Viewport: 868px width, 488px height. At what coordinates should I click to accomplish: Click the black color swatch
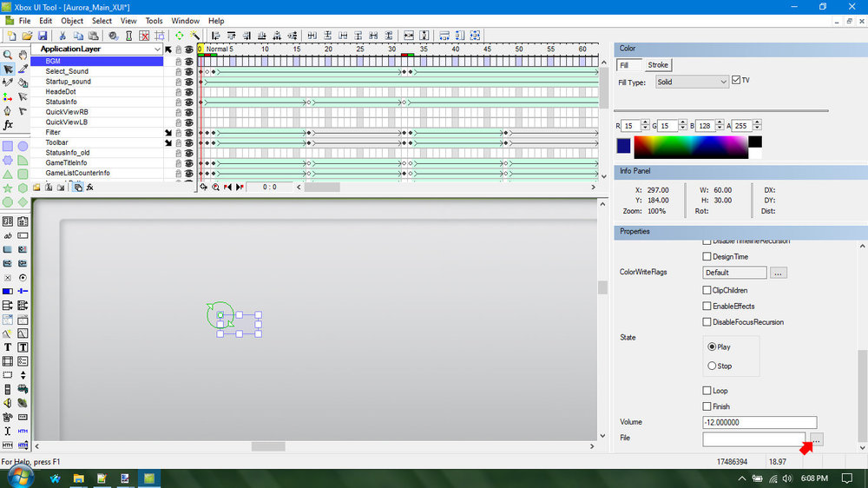tap(755, 142)
